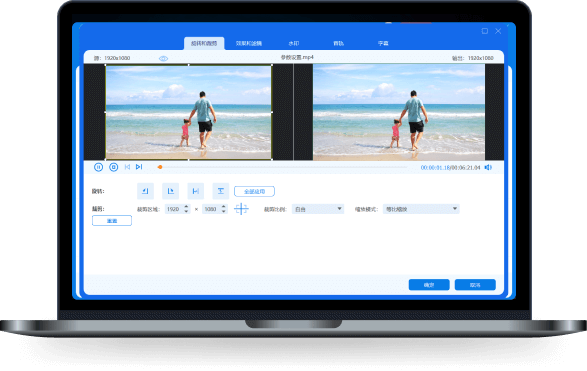Rotate video right 90 degrees

coord(170,191)
